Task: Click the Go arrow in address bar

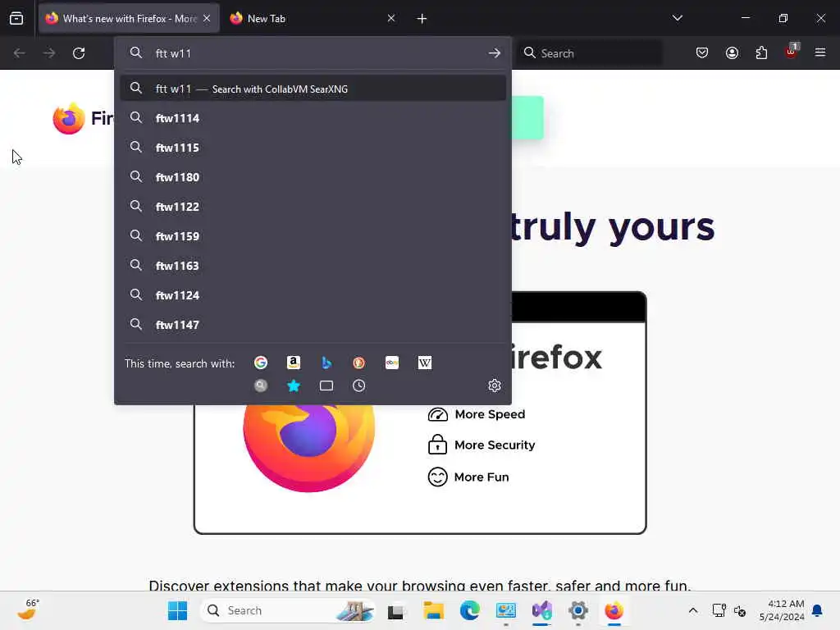Action: pos(494,53)
